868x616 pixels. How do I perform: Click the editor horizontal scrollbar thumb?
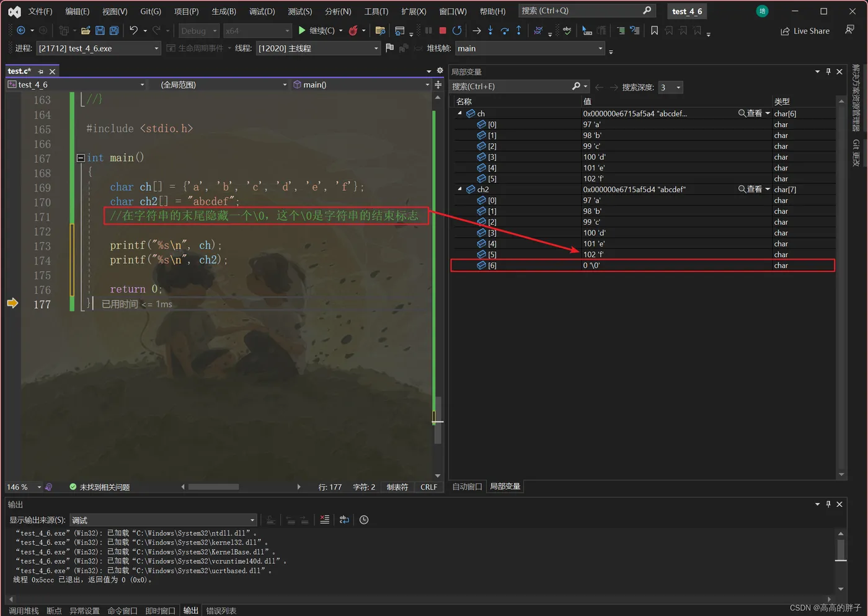(213, 487)
